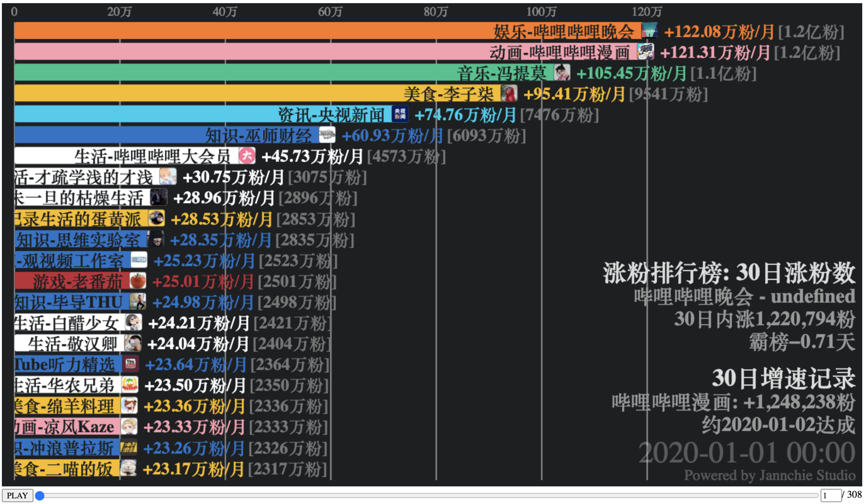Click the timeline progress slider handle
This screenshot has height=504, width=866.
41,496
